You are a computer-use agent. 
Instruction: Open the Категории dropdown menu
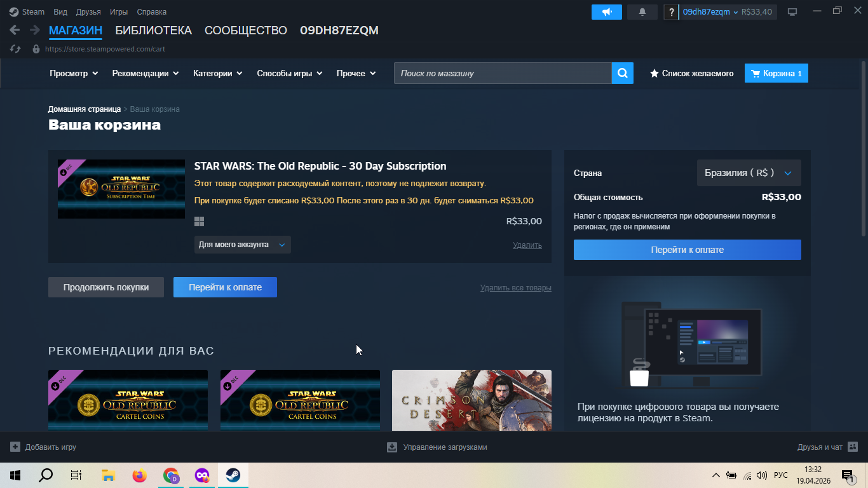point(218,73)
